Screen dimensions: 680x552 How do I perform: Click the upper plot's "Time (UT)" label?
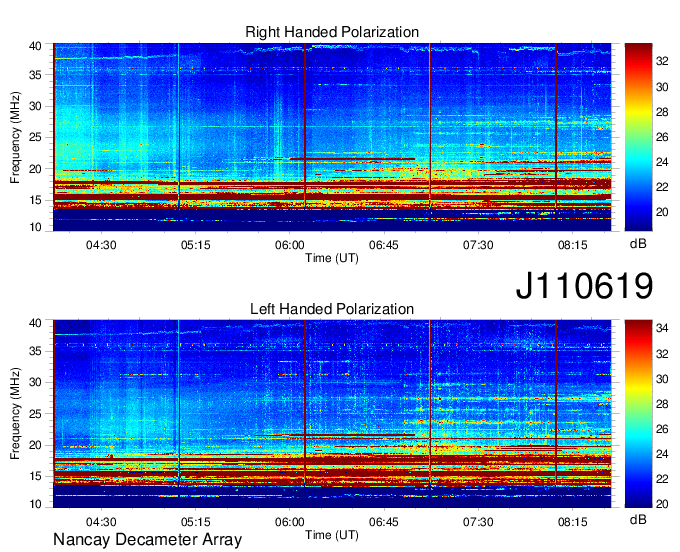coord(332,258)
